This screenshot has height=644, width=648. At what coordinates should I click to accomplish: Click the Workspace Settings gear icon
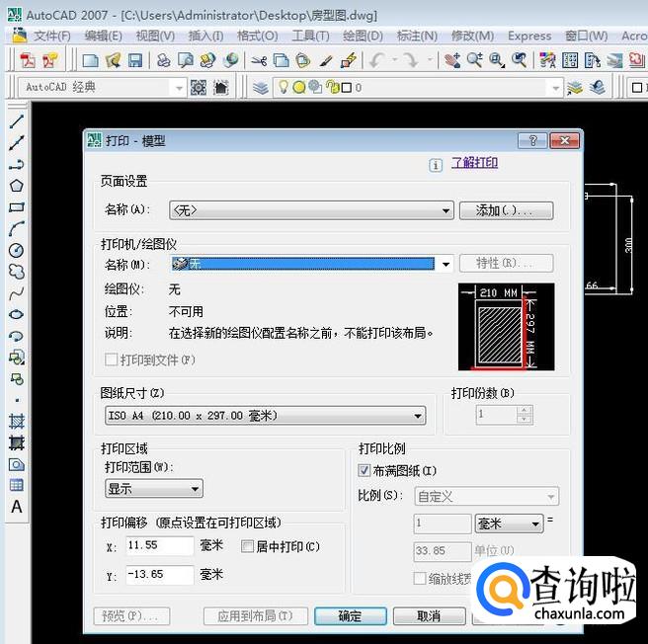[199, 88]
